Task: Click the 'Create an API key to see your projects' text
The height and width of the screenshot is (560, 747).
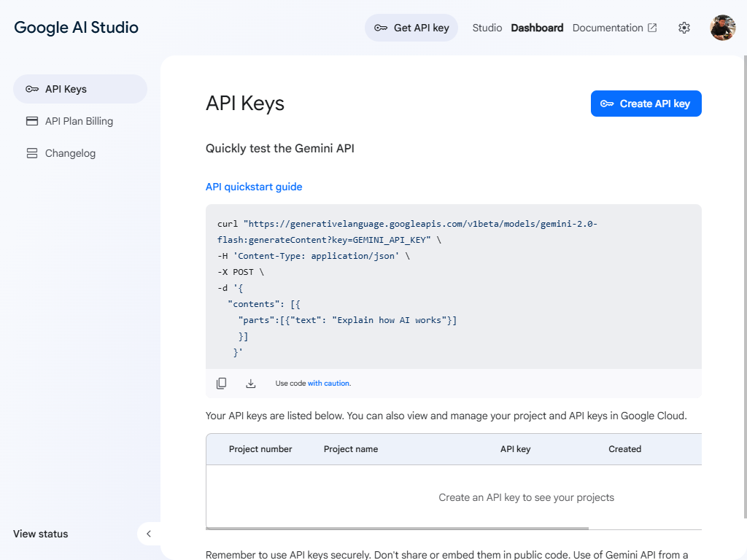Action: point(526,497)
